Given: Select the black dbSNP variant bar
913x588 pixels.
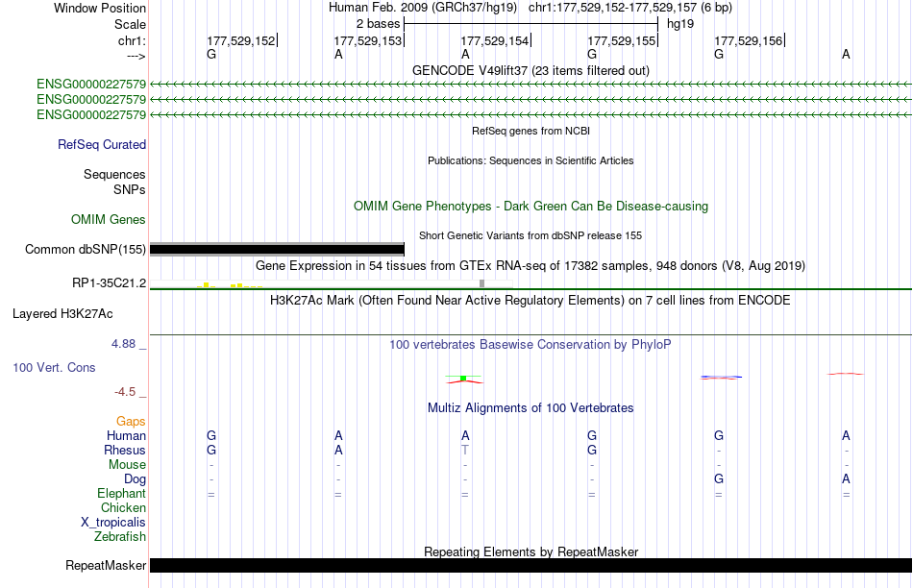Looking at the screenshot, I should 277,249.
